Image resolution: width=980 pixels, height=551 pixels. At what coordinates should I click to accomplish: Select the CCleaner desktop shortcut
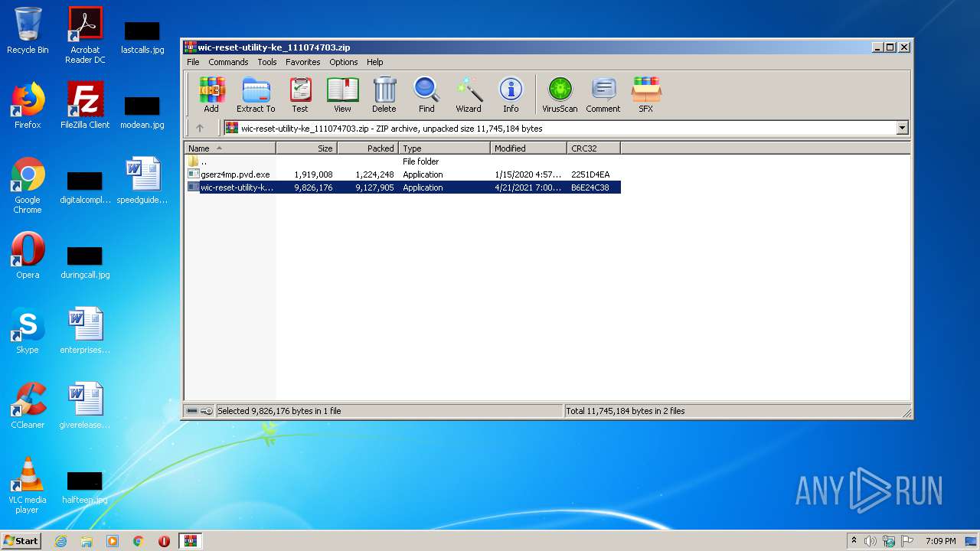coord(28,406)
